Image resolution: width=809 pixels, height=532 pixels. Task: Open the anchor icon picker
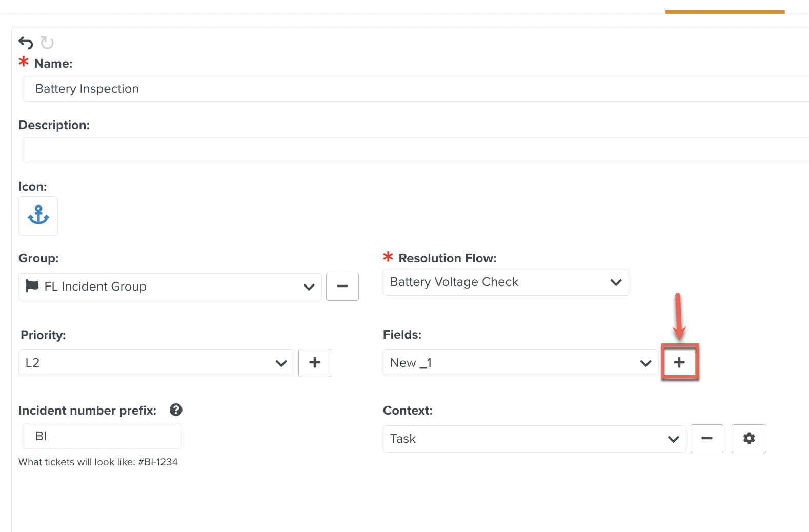(38, 216)
